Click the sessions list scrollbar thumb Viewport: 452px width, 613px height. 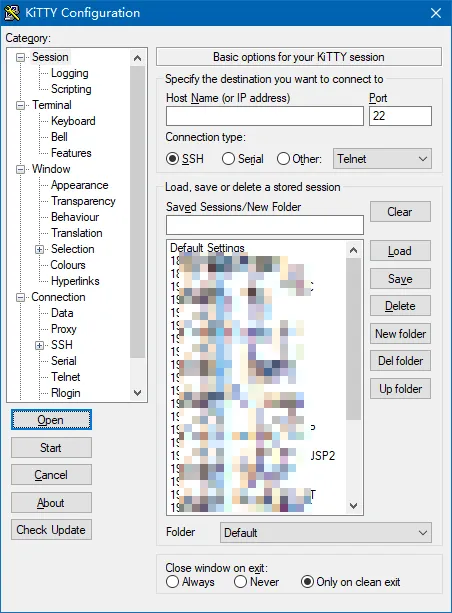[x=353, y=339]
